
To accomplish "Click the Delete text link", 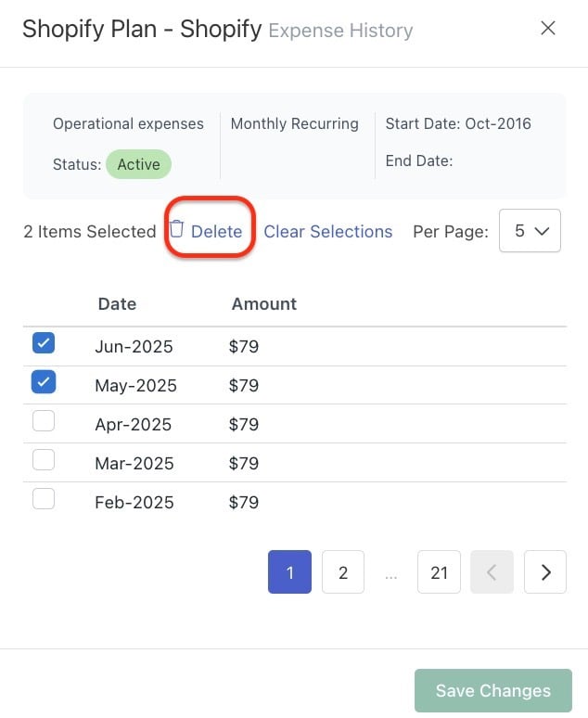I will (x=217, y=232).
